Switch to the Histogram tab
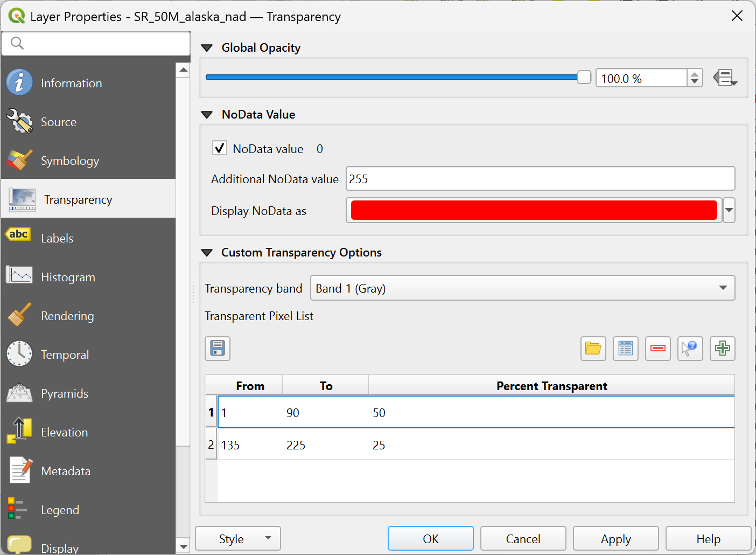The width and height of the screenshot is (756, 555). (x=68, y=277)
